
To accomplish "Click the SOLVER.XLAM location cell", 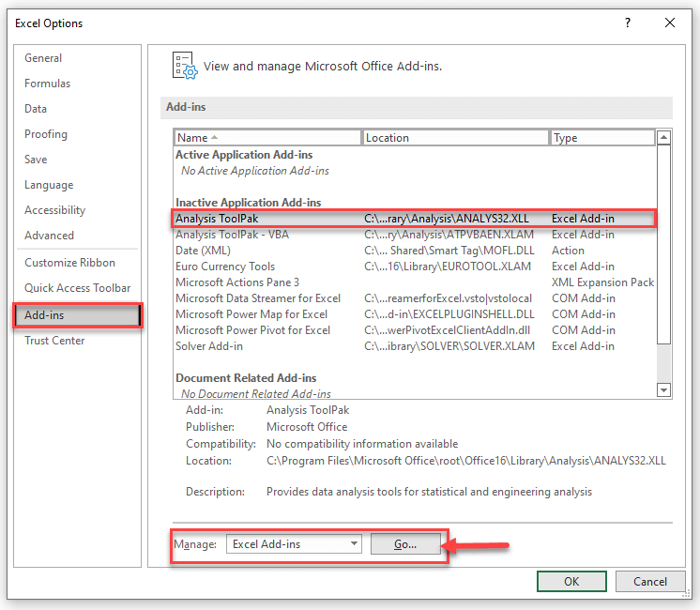I will 449,346.
